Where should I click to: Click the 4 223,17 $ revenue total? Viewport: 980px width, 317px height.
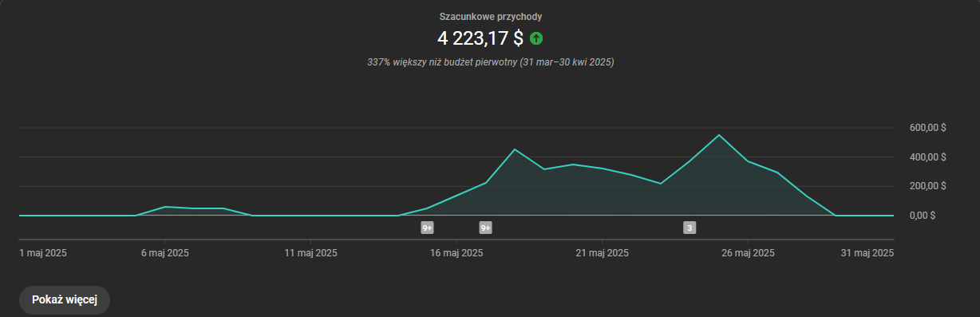tap(480, 38)
